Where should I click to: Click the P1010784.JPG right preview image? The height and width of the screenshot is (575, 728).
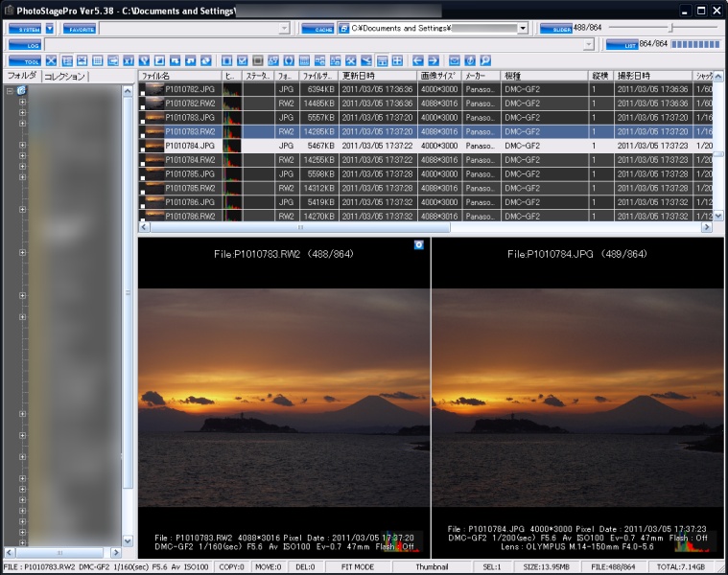click(577, 398)
